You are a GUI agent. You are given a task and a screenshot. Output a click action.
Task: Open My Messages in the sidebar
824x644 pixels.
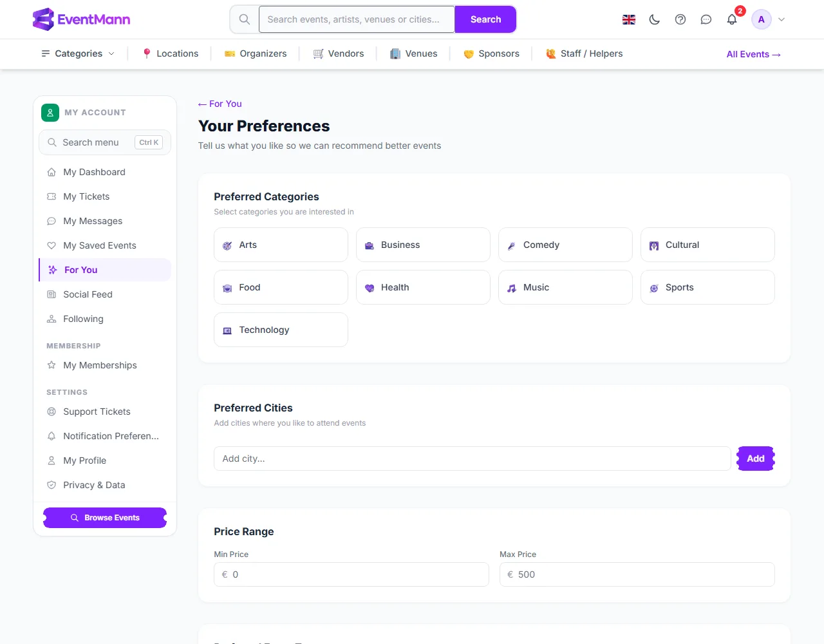tap(105, 221)
